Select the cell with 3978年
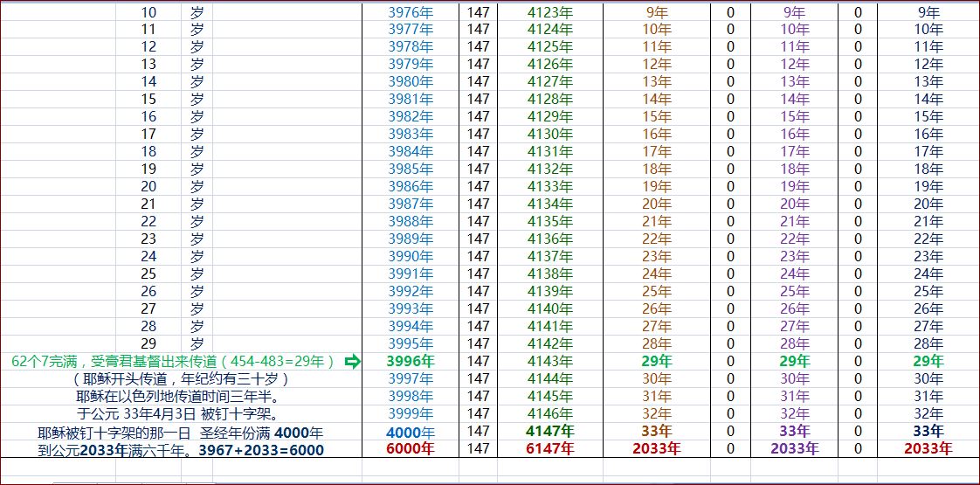The width and height of the screenshot is (980, 485). pyautogui.click(x=411, y=47)
